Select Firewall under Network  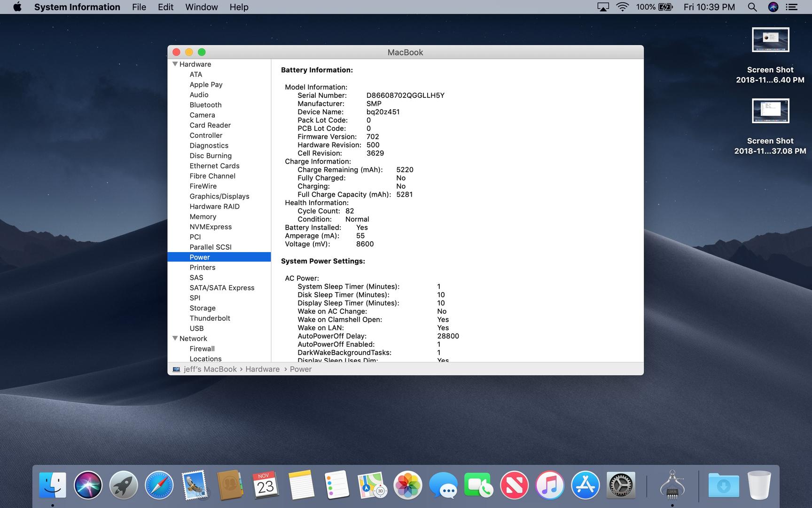pos(202,349)
